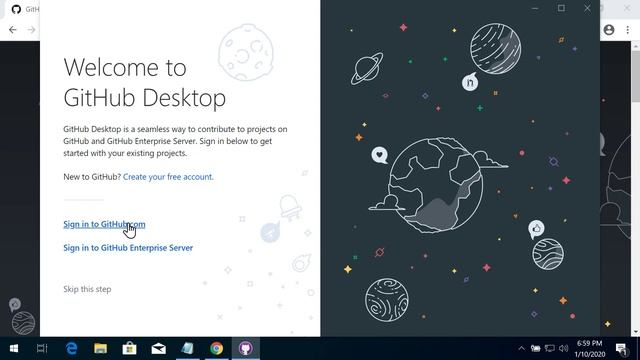Close the GitHub Desktop window
Viewport: 640px width, 360px height.
587,8
